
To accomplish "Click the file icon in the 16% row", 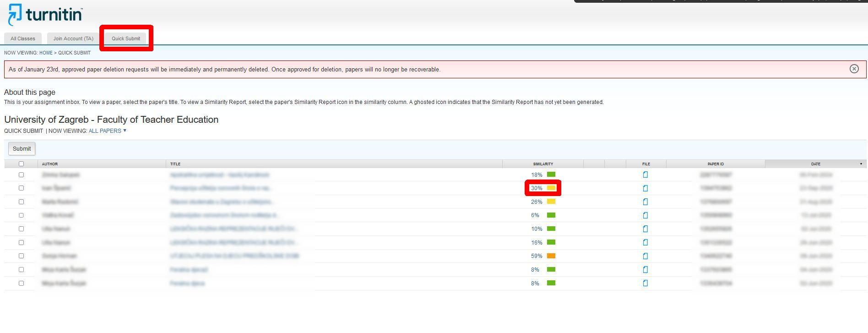I will [x=645, y=242].
